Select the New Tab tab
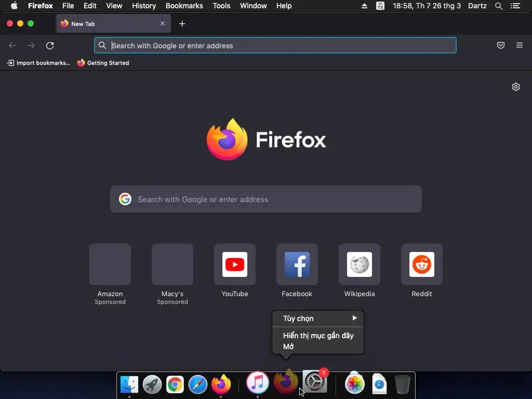 pyautogui.click(x=113, y=24)
